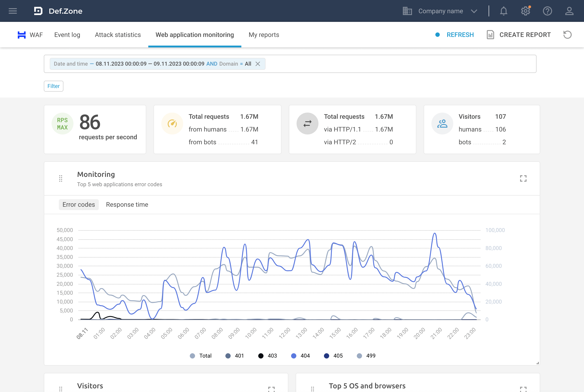584x392 pixels.
Task: Switch to the Response time tab
Action: coord(127,204)
